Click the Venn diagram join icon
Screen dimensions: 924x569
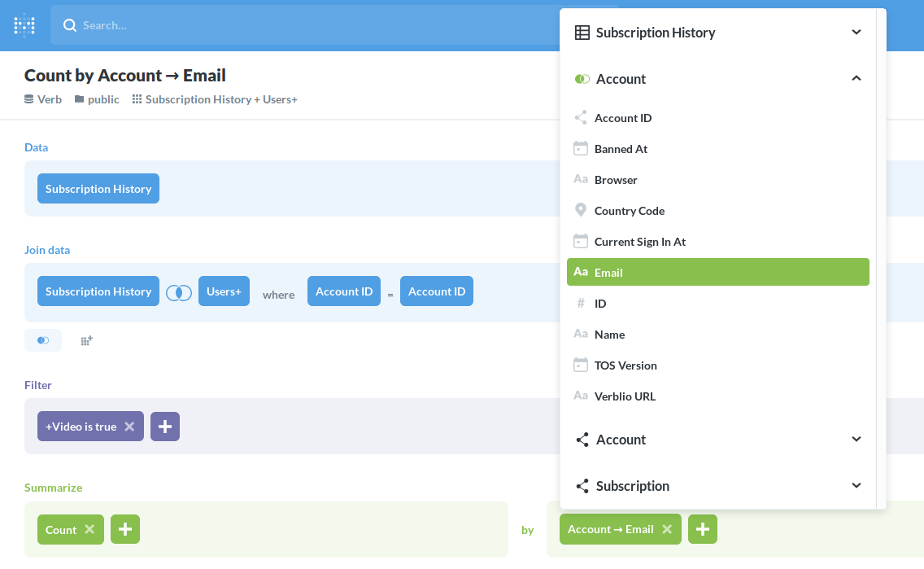click(178, 291)
